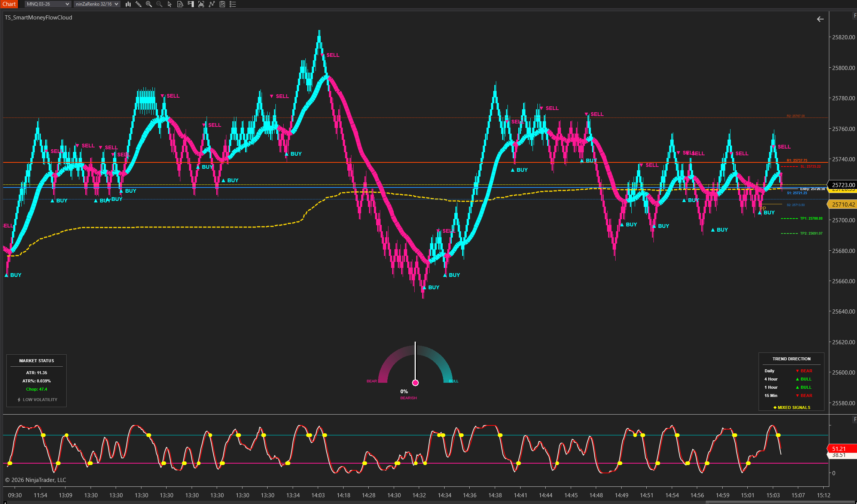Click the 51.21 oscillator value marker
The image size is (857, 504).
842,449
